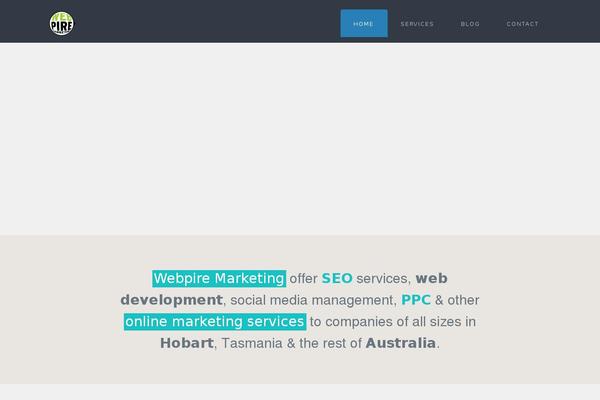The width and height of the screenshot is (600, 400).
Task: Click the teal 'SEO' word
Action: tap(337, 278)
